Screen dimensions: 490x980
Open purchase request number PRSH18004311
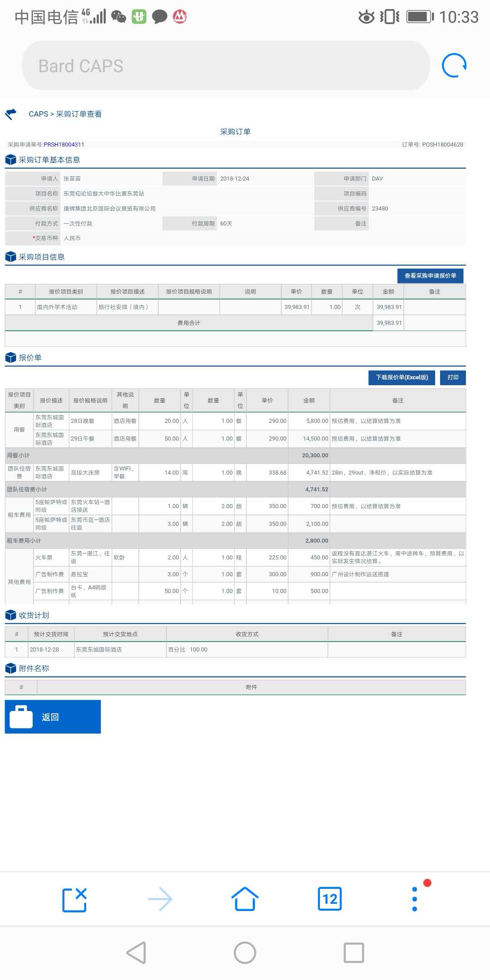(x=64, y=145)
